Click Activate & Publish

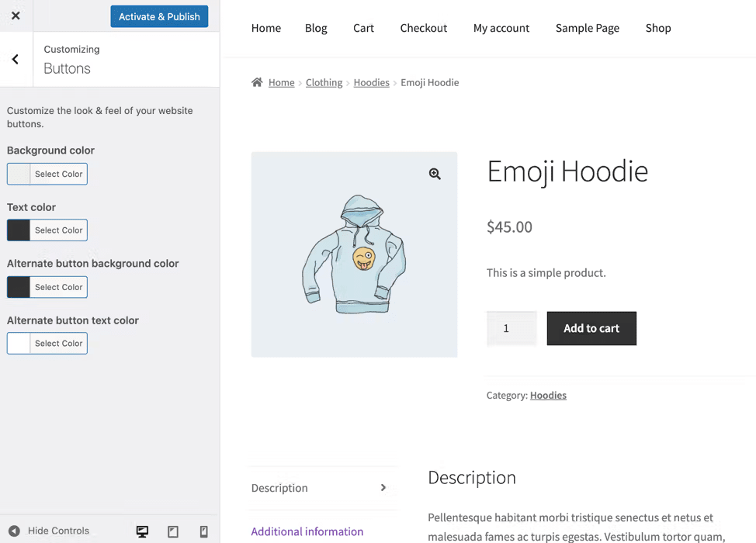(159, 16)
